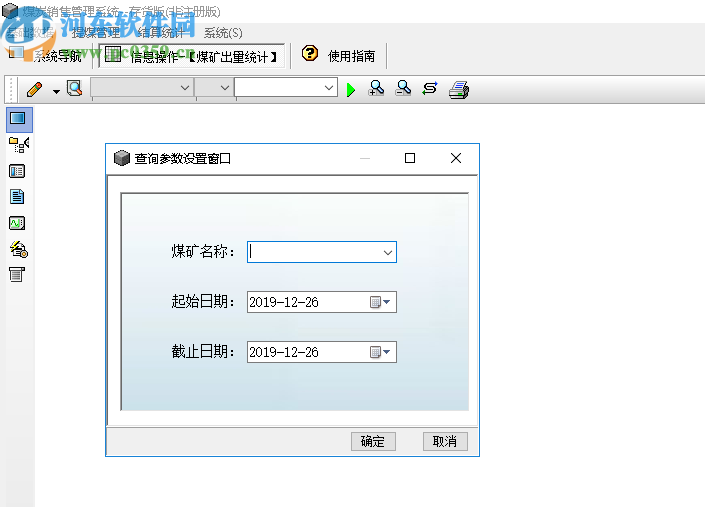The image size is (705, 507).
Task: Run query with green play arrow
Action: click(x=351, y=89)
